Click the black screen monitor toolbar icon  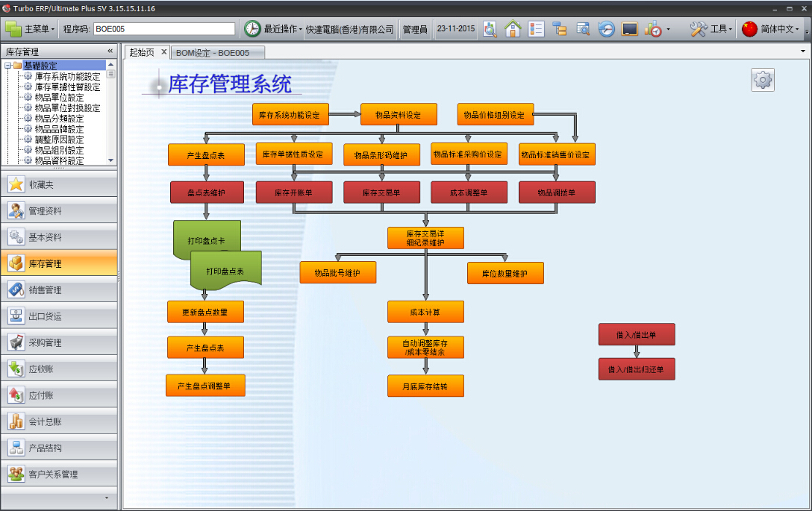click(x=630, y=29)
